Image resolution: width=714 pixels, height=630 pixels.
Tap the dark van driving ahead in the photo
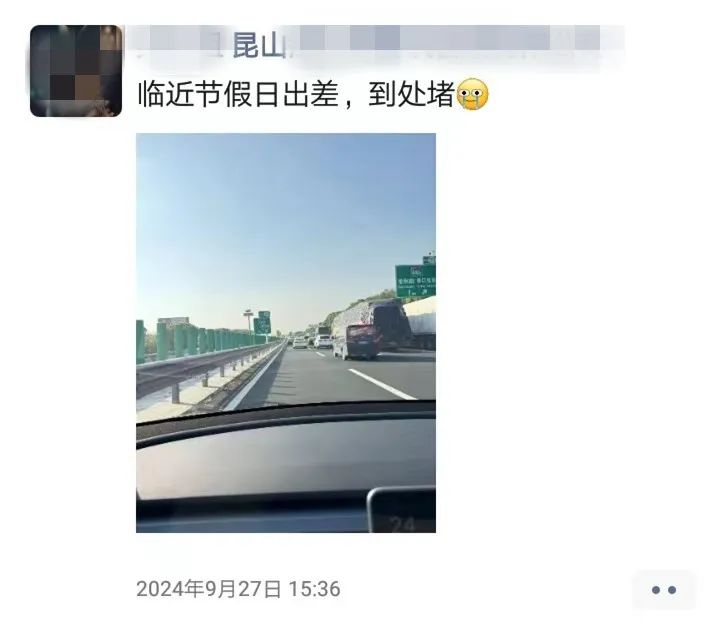[357, 341]
